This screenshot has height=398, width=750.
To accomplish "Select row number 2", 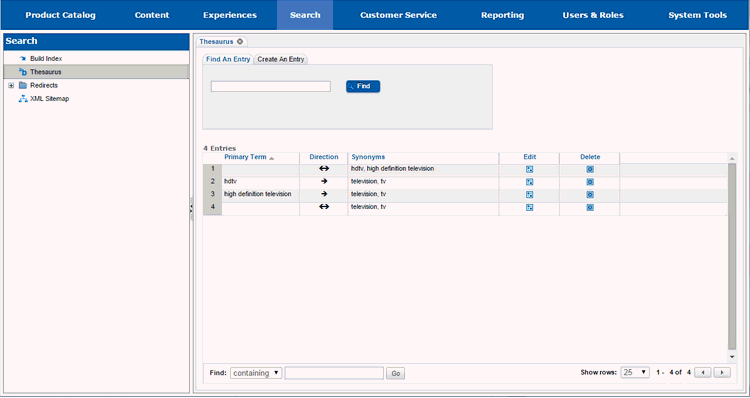I will pyautogui.click(x=213, y=182).
